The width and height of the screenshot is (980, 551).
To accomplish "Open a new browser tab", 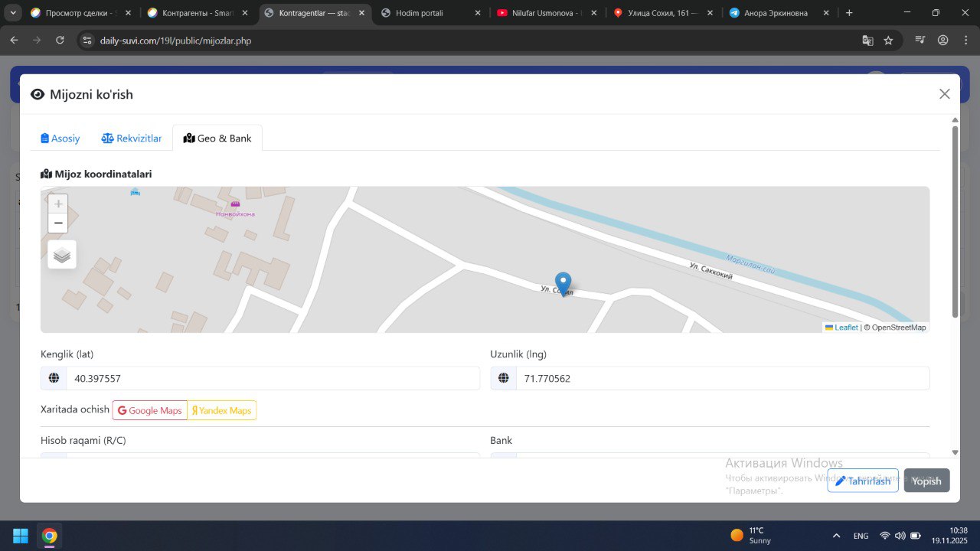I will click(x=849, y=13).
